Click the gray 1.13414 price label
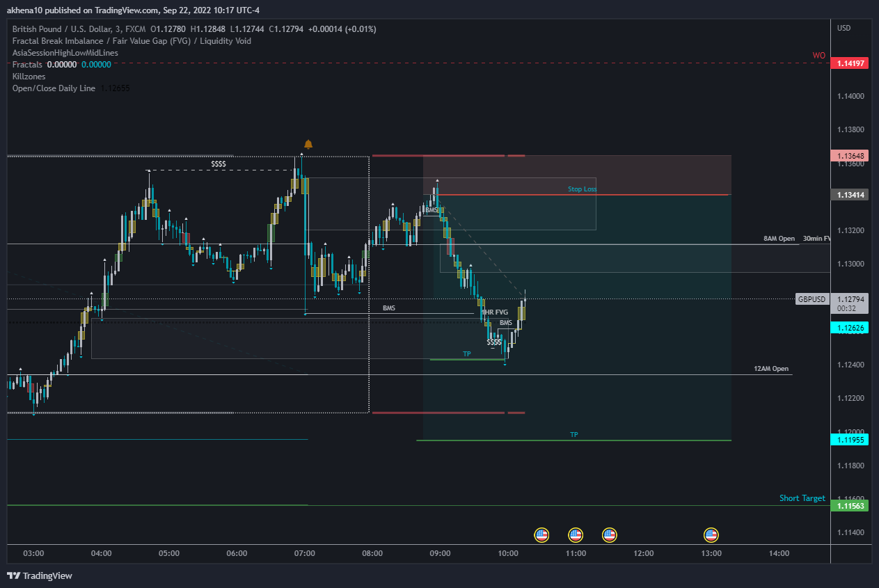 [851, 195]
